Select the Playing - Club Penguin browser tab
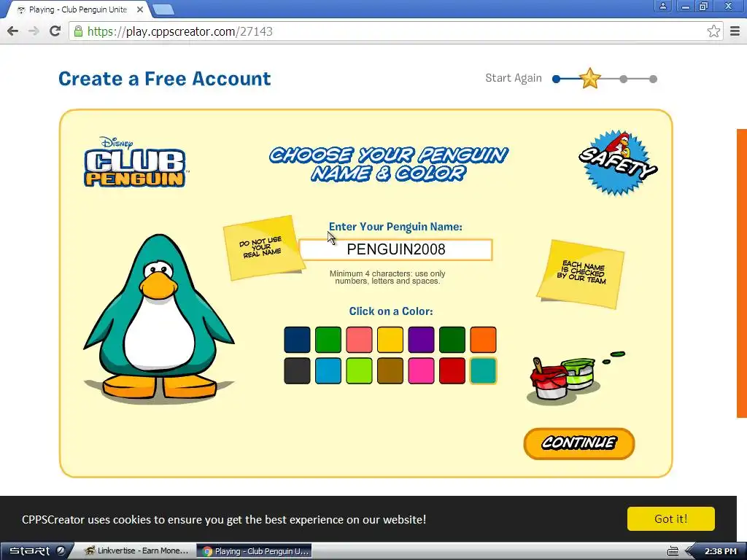747x560 pixels. (77, 9)
